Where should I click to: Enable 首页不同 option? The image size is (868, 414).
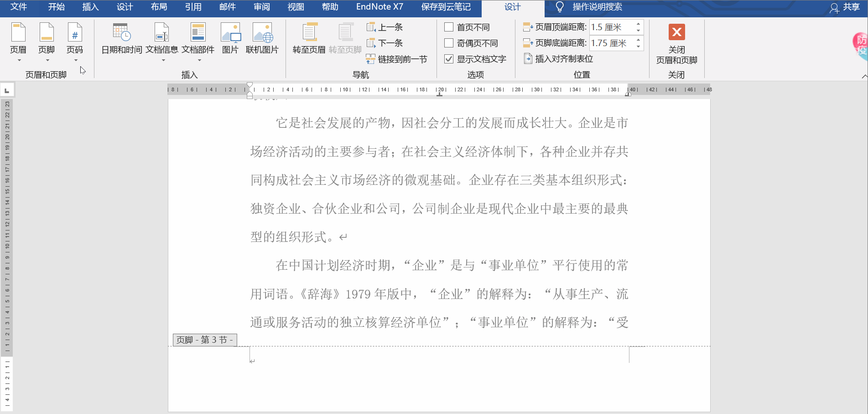448,27
